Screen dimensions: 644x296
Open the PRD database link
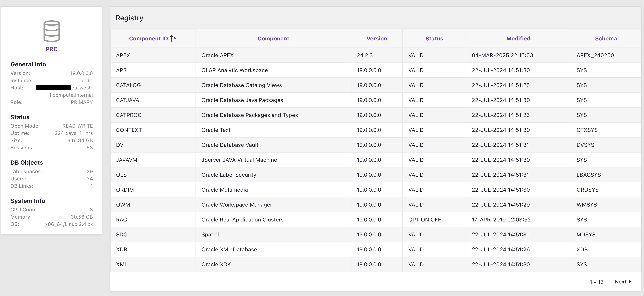tap(52, 49)
